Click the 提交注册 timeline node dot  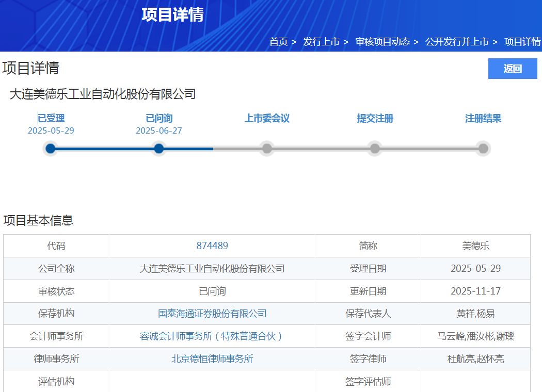pyautogui.click(x=375, y=149)
